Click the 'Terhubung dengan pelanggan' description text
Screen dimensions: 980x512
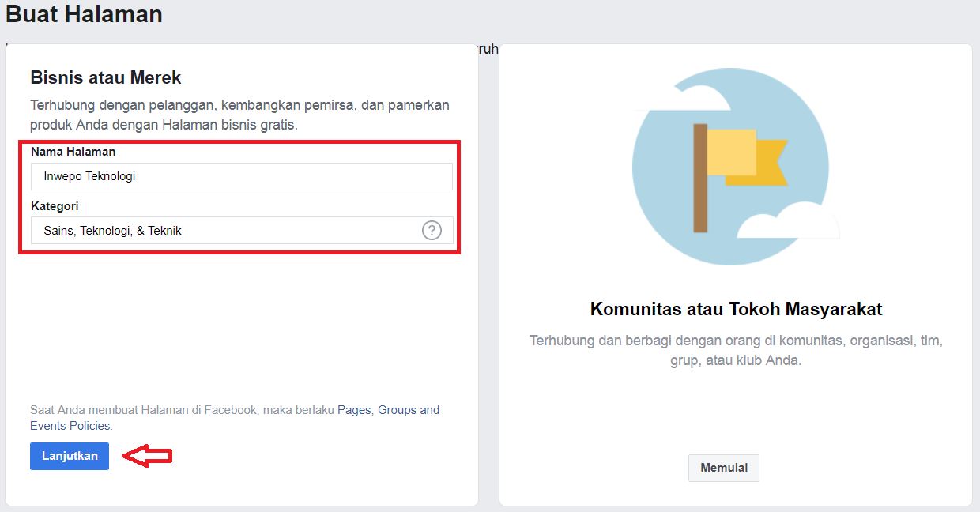click(239, 115)
